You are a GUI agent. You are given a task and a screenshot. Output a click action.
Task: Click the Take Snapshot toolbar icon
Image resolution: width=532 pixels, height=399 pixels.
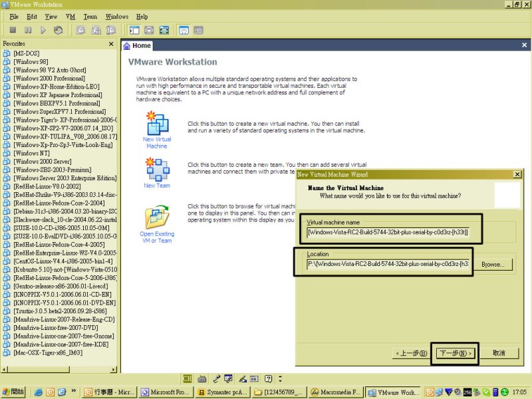click(80, 30)
